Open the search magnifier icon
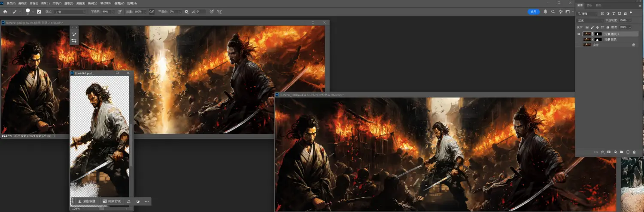This screenshot has width=644, height=212. tap(553, 12)
